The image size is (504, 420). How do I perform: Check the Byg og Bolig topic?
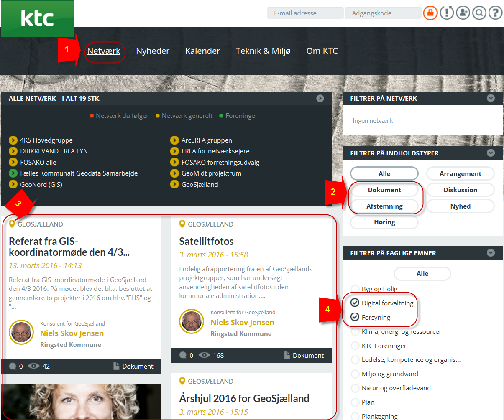[355, 289]
